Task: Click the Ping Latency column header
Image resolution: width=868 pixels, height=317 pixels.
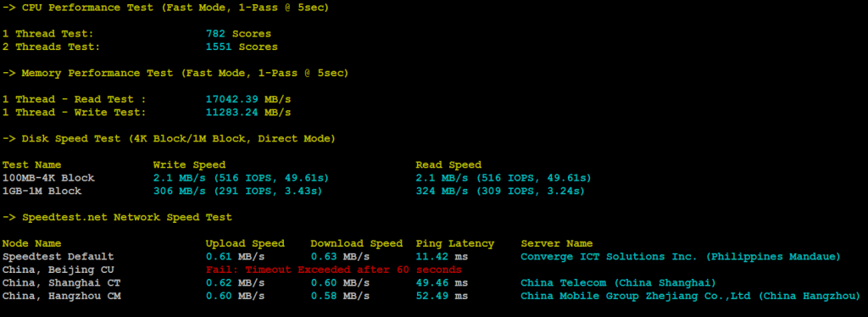Action: point(455,243)
